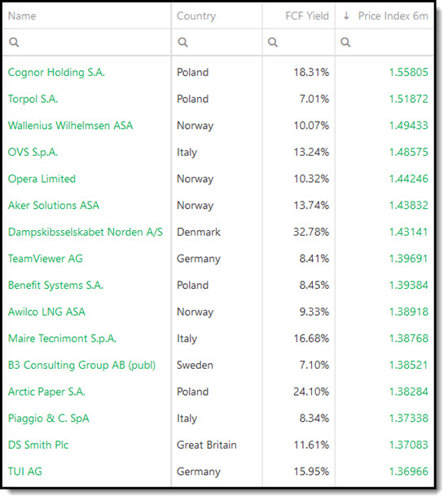Image resolution: width=448 pixels, height=500 pixels.
Task: Click the search icon under the Country column
Action: click(183, 42)
